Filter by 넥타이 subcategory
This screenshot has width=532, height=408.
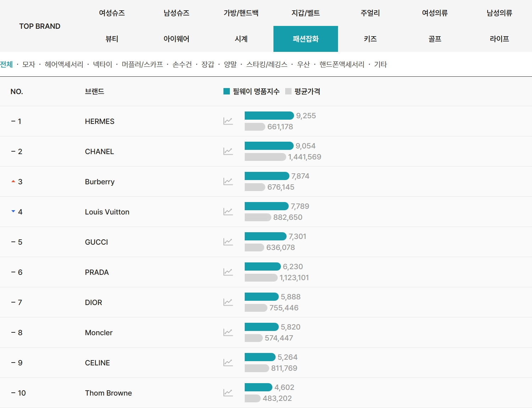pyautogui.click(x=102, y=64)
